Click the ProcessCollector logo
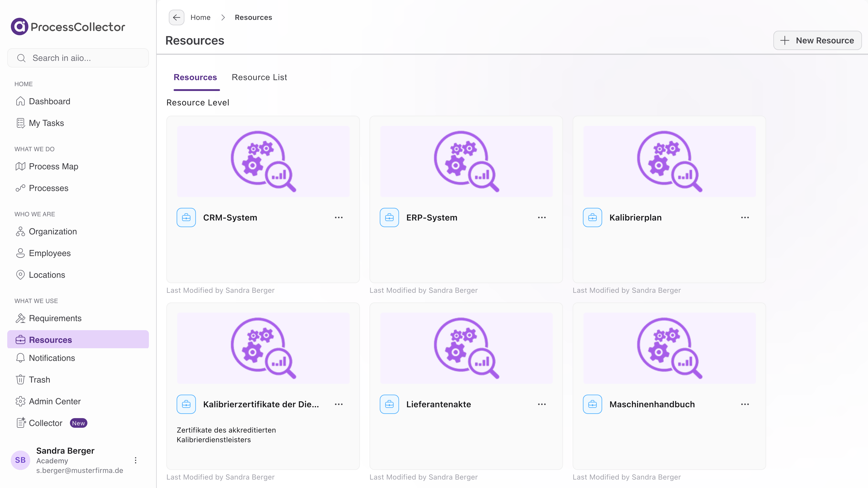The height and width of the screenshot is (488, 868). (x=68, y=27)
